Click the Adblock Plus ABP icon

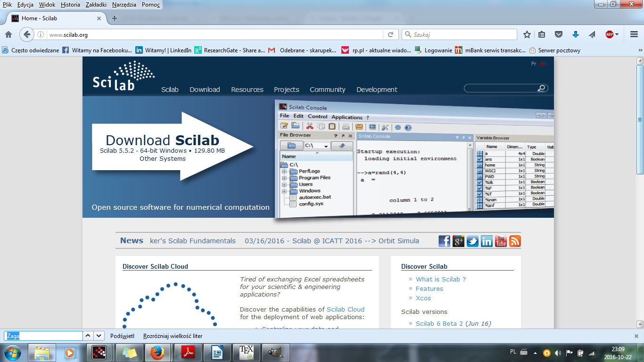click(610, 34)
